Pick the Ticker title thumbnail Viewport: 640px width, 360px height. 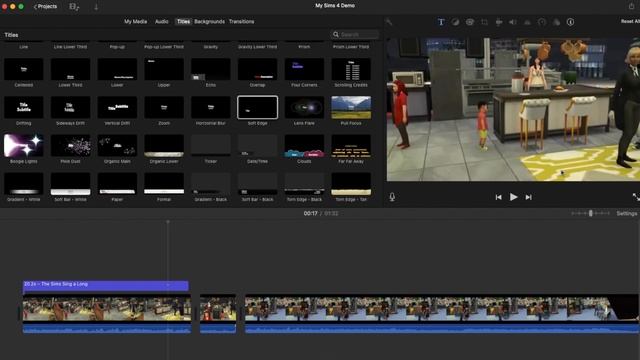(211, 146)
